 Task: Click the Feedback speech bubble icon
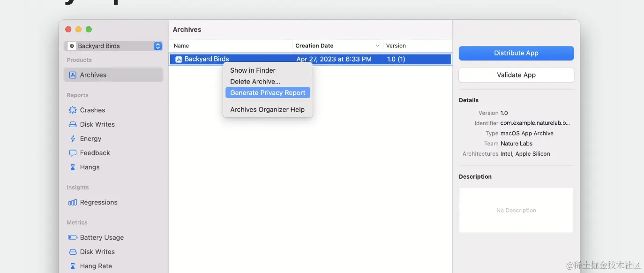pyautogui.click(x=73, y=153)
